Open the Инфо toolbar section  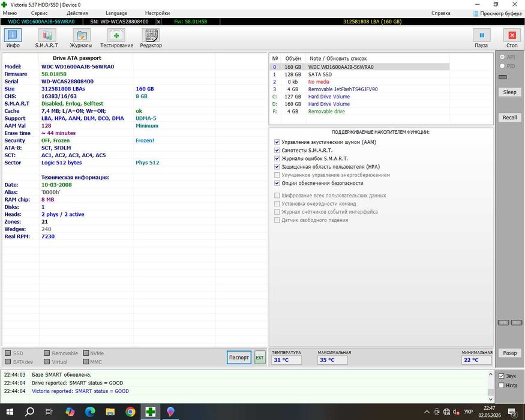click(13, 38)
